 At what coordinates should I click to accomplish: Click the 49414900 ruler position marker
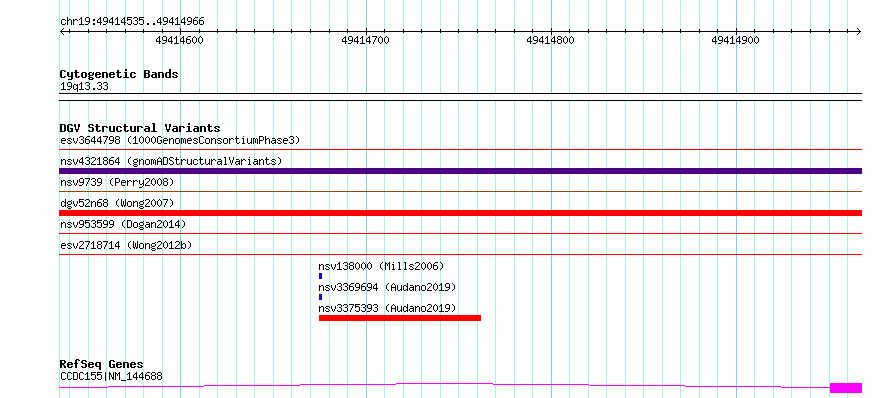pos(736,40)
